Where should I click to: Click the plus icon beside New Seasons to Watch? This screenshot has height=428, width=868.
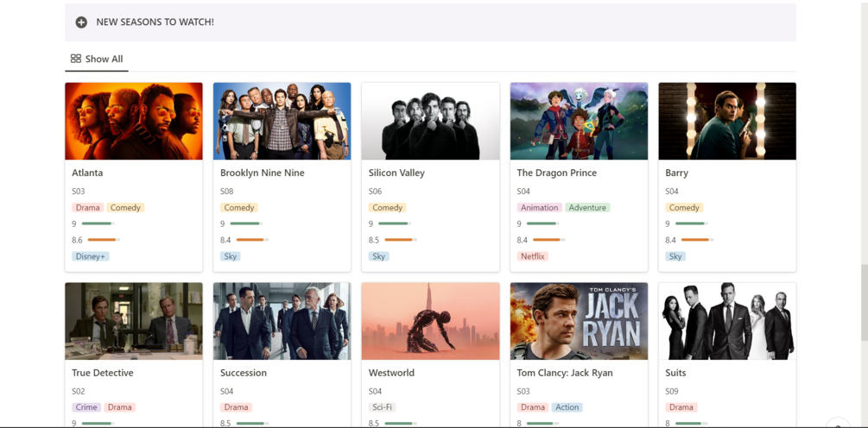pyautogui.click(x=81, y=22)
